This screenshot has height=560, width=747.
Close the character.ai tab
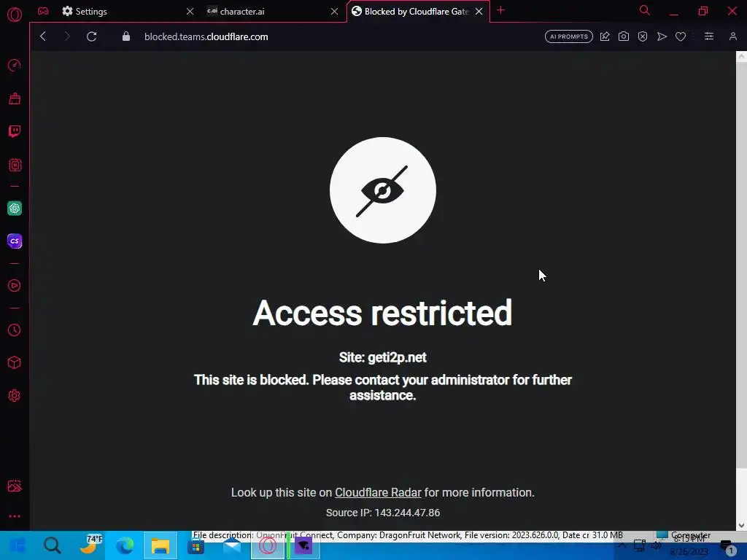[x=334, y=12]
